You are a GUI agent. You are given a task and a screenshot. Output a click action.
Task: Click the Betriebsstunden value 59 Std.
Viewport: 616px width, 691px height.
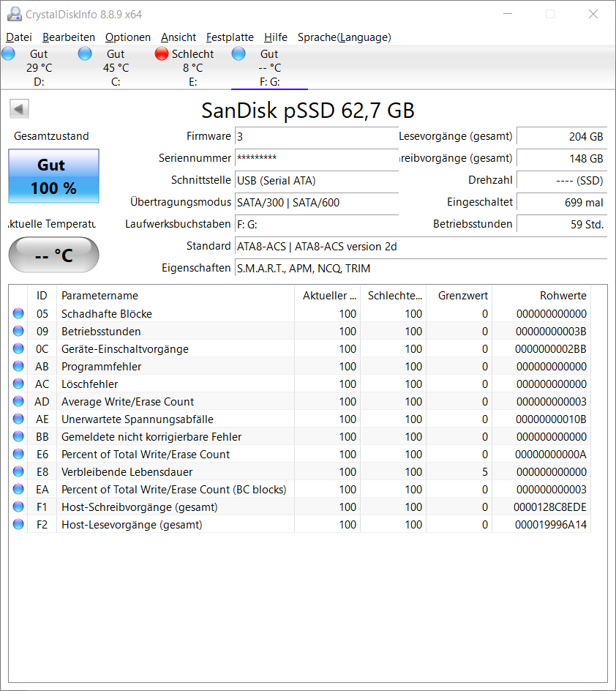[562, 224]
